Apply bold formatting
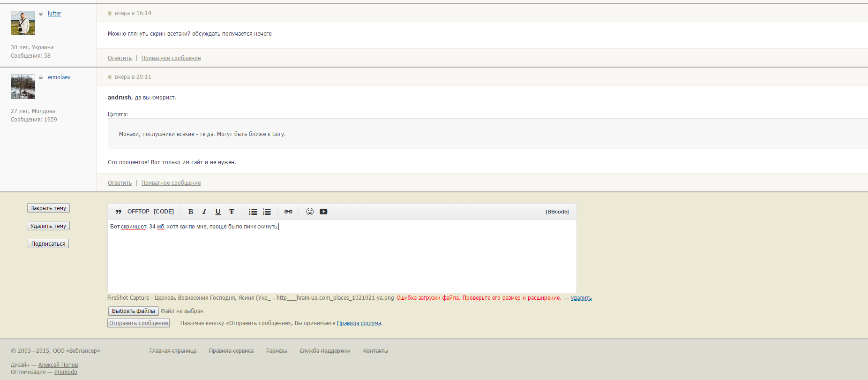This screenshot has height=380, width=868. click(x=191, y=212)
